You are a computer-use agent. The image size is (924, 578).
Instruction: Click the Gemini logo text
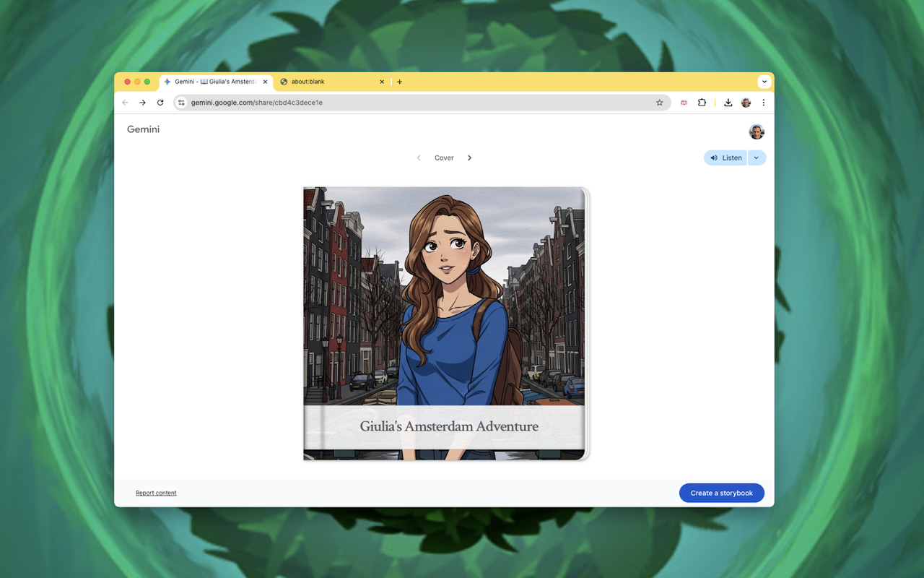(x=143, y=129)
